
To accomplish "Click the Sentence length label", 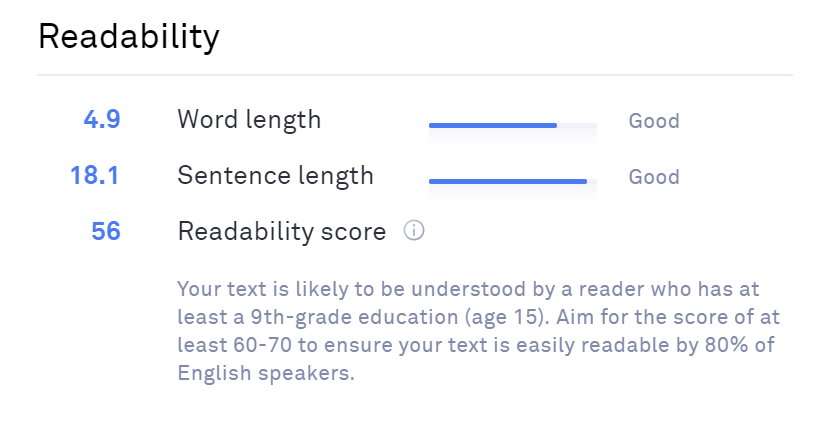I will pos(275,176).
